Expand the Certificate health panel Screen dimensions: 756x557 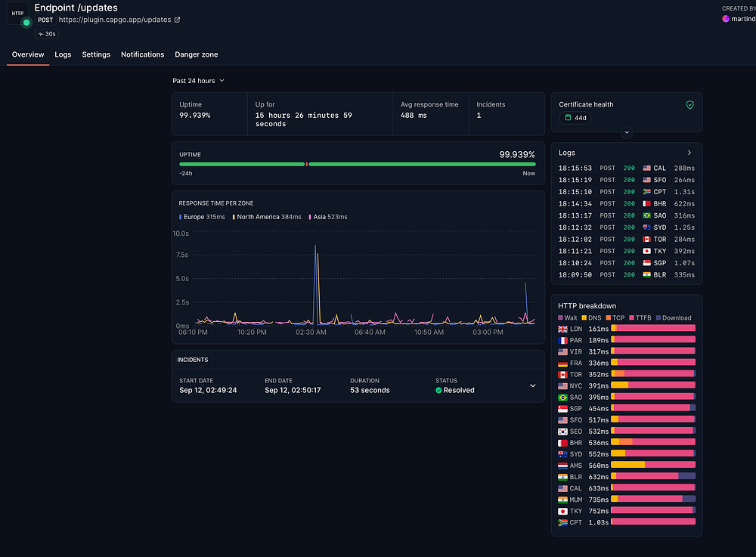coord(626,132)
